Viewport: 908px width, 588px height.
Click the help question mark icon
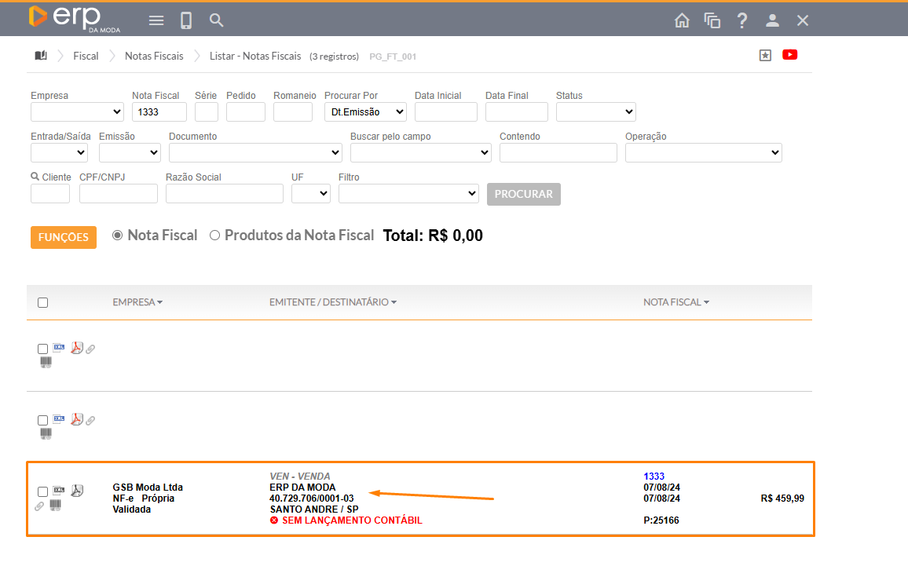(x=741, y=20)
